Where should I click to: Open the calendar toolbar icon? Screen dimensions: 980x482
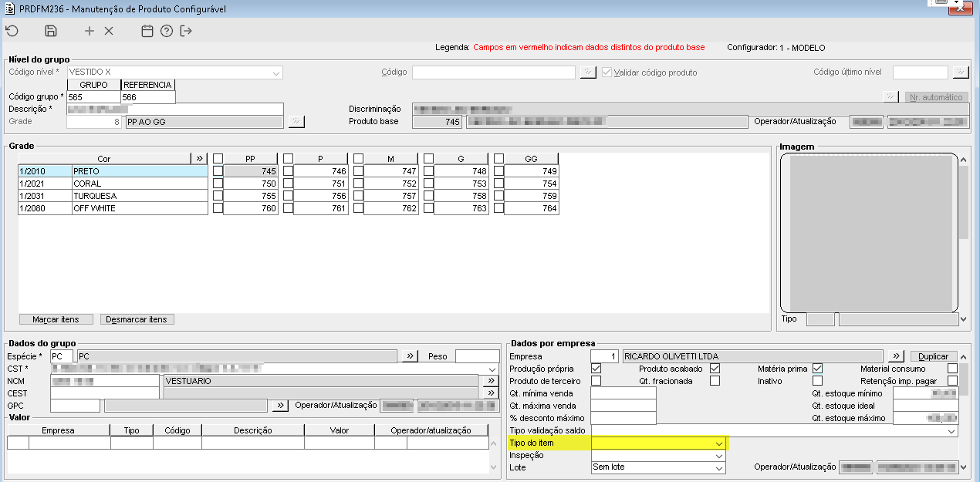(147, 31)
